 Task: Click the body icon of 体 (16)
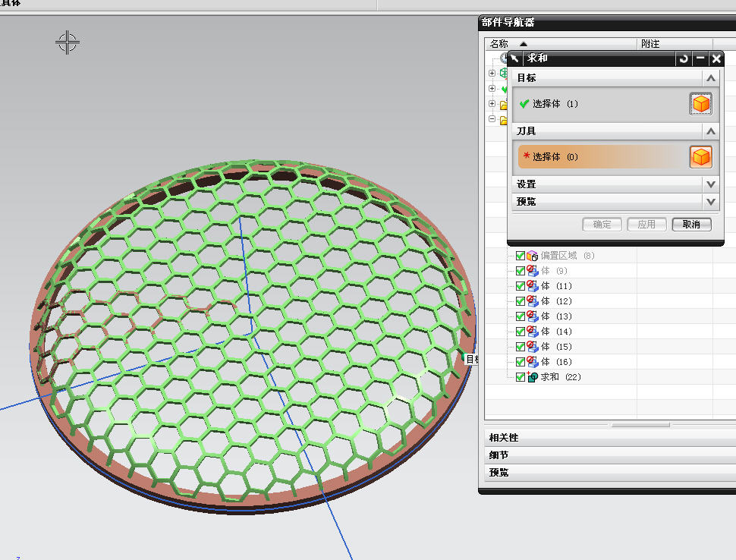coord(532,362)
